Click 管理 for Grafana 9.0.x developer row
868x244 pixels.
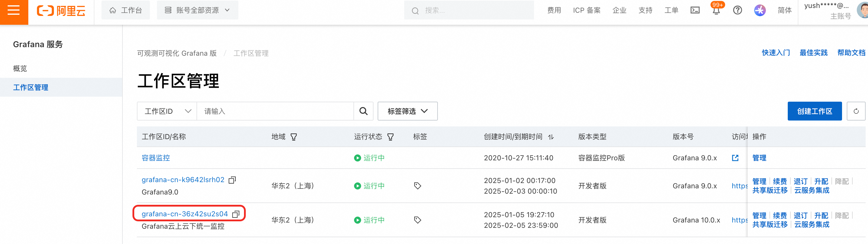(x=759, y=182)
